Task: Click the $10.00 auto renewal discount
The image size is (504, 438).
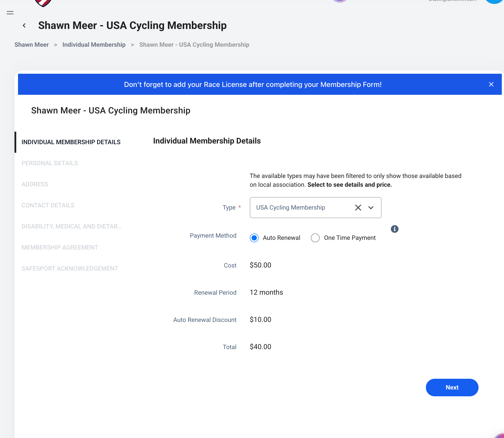Action: (260, 320)
